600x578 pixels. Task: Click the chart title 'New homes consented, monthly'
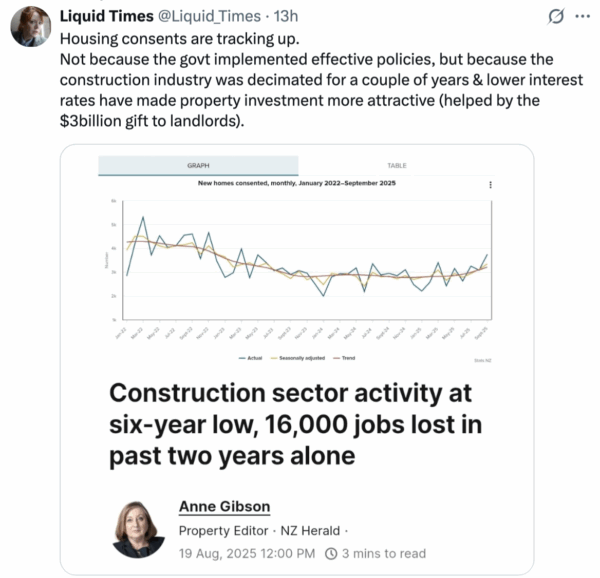coord(297,184)
